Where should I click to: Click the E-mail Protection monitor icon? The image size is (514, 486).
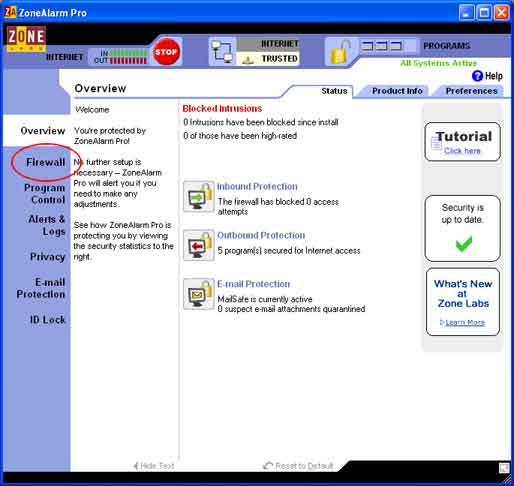coord(199,294)
